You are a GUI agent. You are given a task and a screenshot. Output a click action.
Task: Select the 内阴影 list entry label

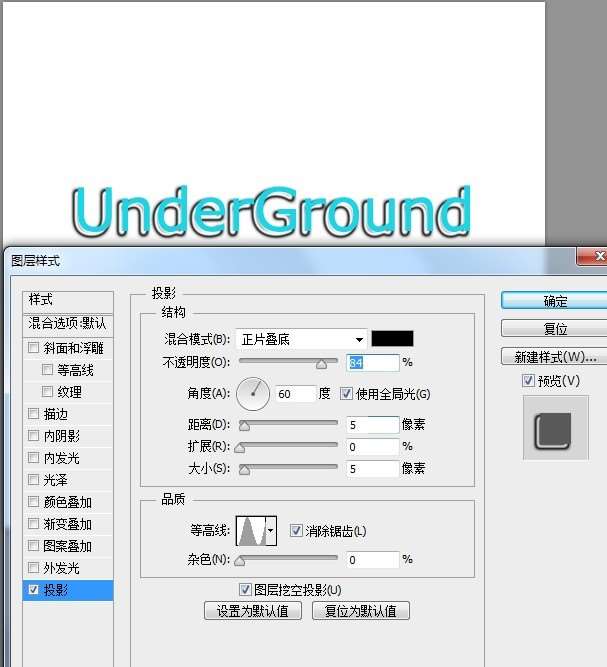[x=62, y=436]
